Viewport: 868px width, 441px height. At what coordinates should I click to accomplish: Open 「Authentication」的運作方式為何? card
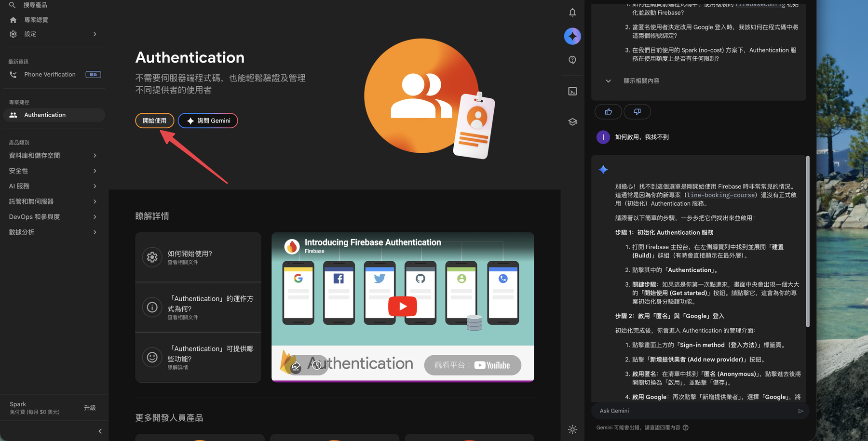(x=198, y=307)
